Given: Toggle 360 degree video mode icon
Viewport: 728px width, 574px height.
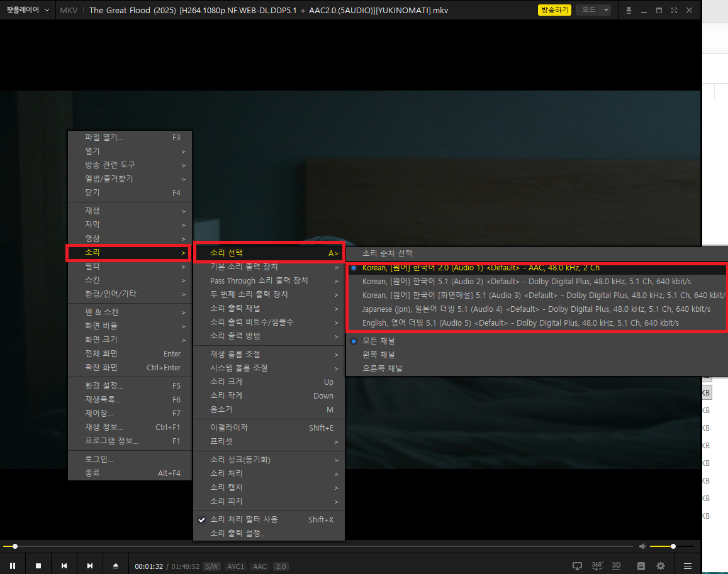Looking at the screenshot, I should 597,565.
